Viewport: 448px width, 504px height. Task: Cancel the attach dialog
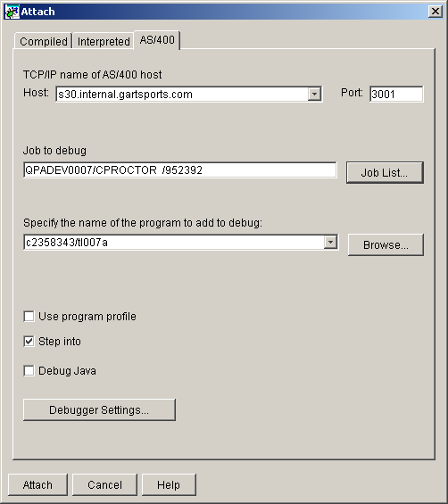pos(104,484)
